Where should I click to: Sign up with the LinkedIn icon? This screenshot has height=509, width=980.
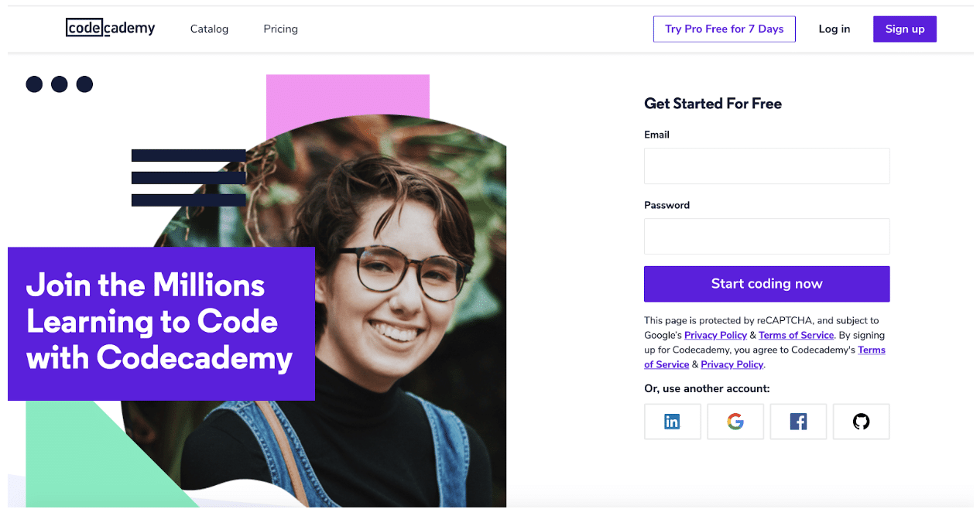coord(672,422)
